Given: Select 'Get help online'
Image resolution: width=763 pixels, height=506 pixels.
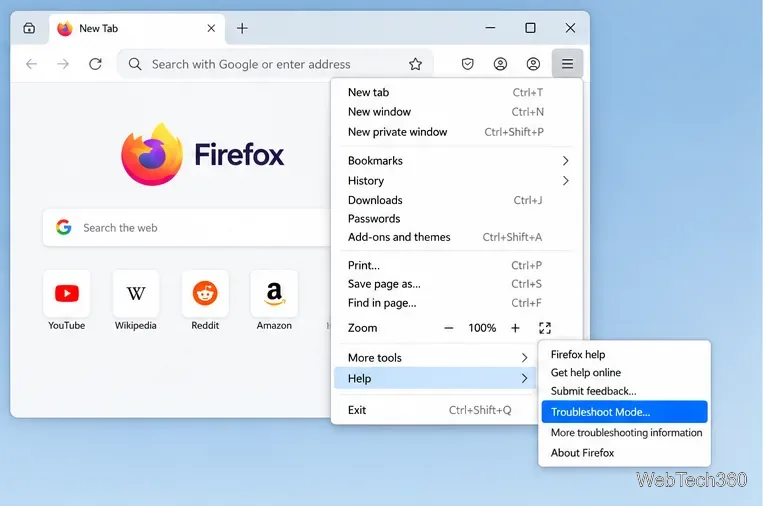Looking at the screenshot, I should click(624, 373).
